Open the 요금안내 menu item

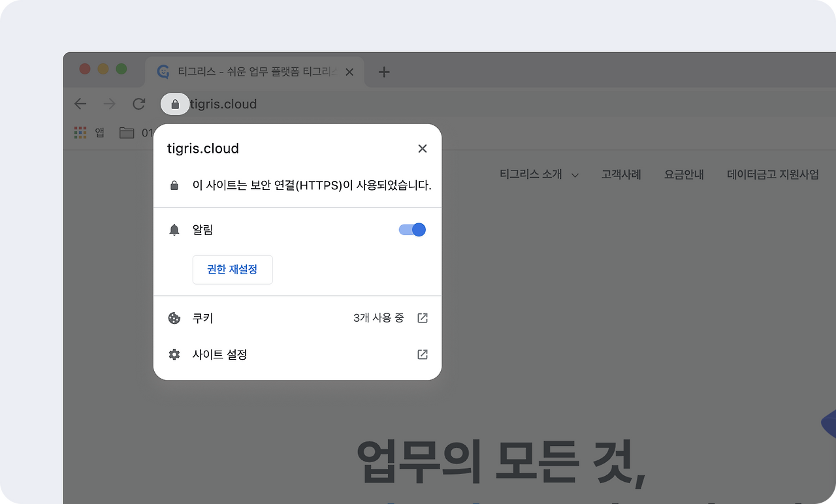tap(684, 174)
